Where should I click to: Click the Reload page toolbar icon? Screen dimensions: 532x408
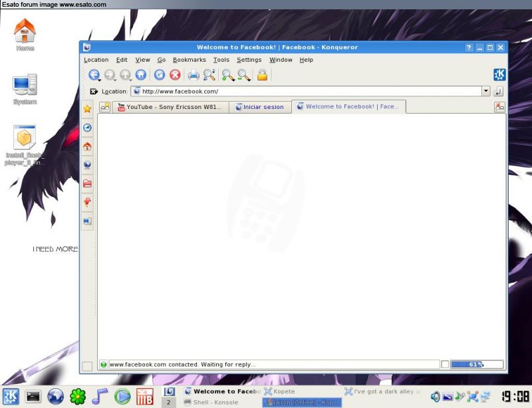pos(159,75)
